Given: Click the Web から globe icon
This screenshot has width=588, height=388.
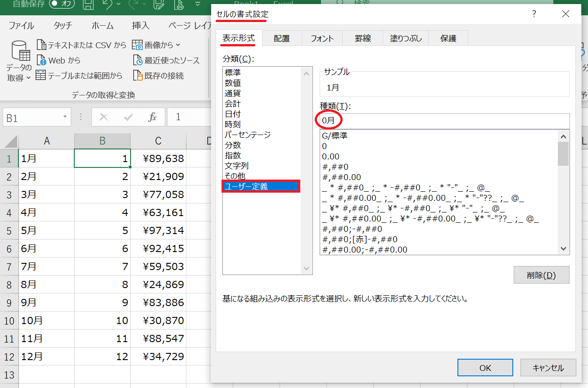Looking at the screenshot, I should 41,60.
